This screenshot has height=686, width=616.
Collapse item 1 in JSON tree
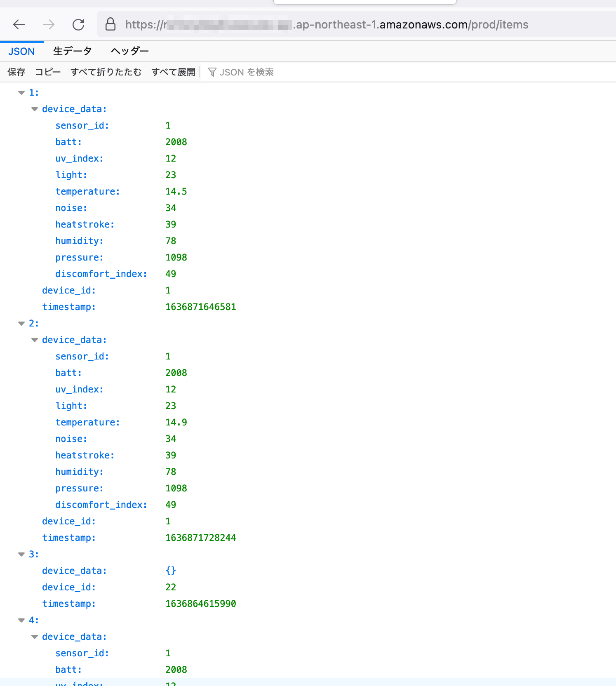[21, 93]
